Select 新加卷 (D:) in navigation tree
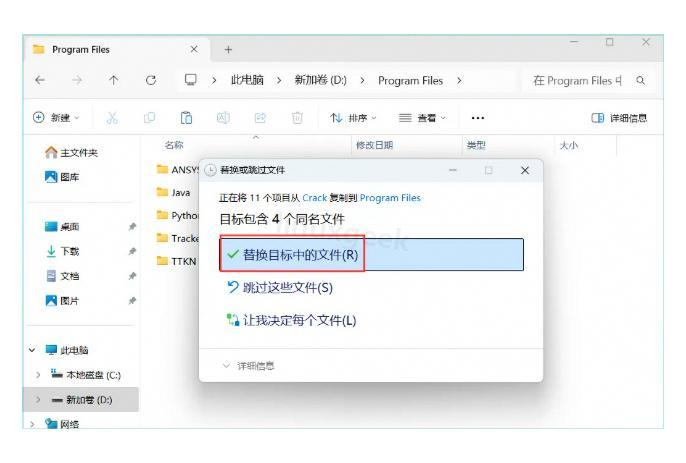Viewport: 686px width, 463px height. (x=82, y=400)
